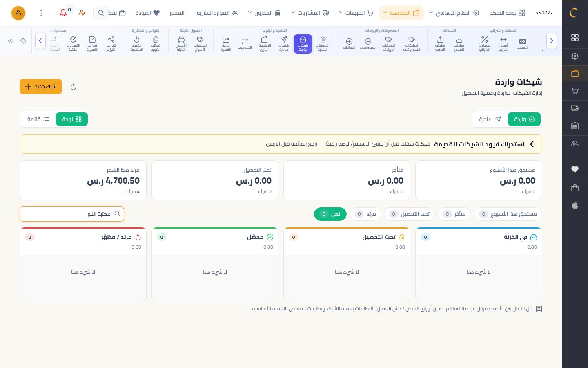This screenshot has height=368, width=588.
Task: Open قوالب القيود entry templates icon
Action: [x=156, y=44]
